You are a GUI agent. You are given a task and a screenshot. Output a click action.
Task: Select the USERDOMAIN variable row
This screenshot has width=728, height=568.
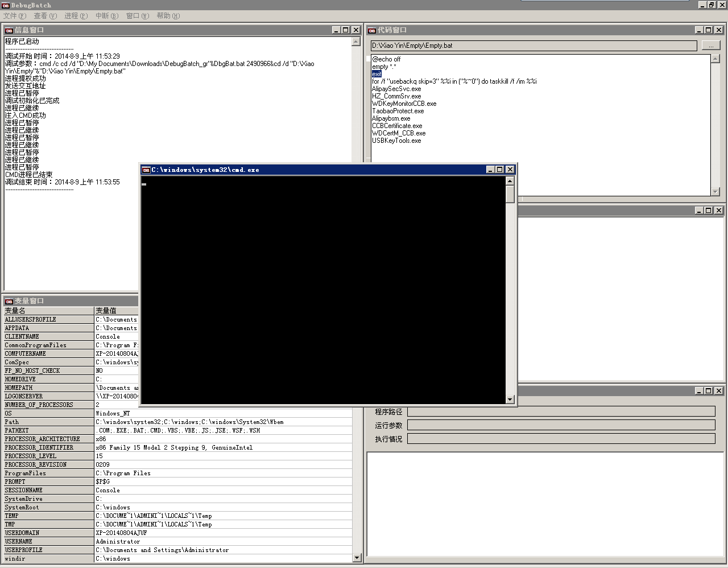[x=178, y=533]
